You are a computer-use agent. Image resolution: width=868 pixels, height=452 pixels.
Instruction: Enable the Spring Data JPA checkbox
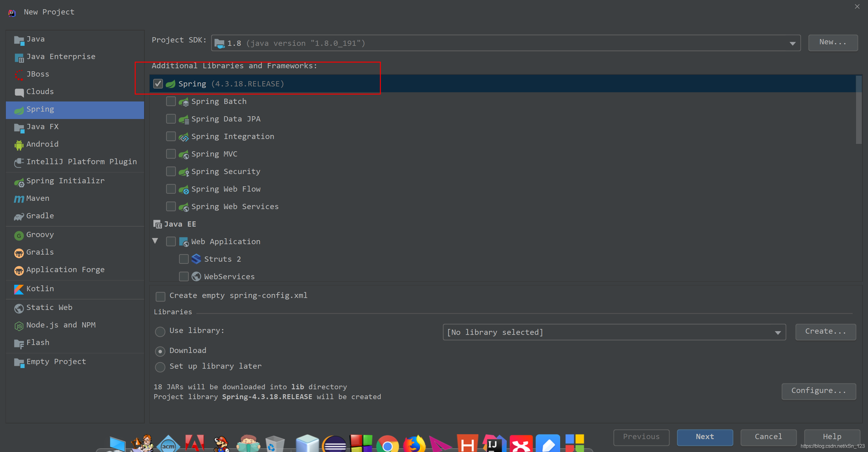(x=171, y=119)
